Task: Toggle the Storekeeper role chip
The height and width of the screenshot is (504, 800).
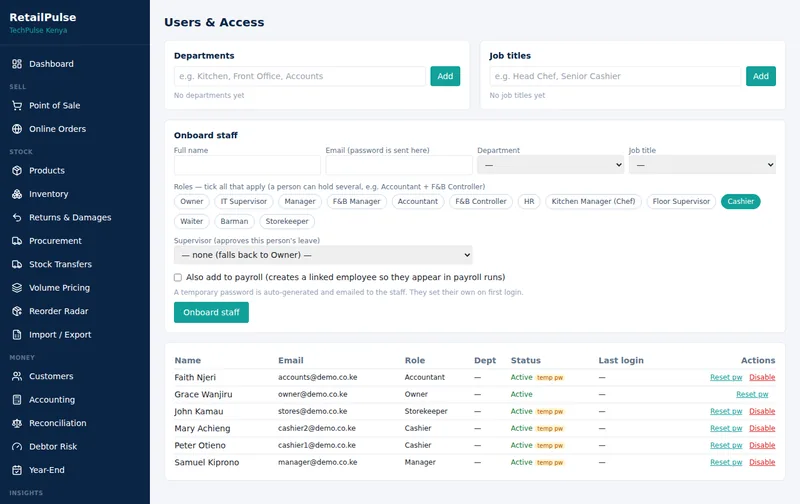Action: (287, 221)
